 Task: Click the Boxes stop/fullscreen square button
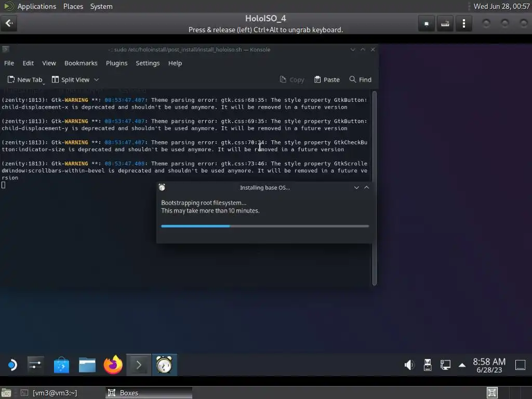click(x=427, y=23)
